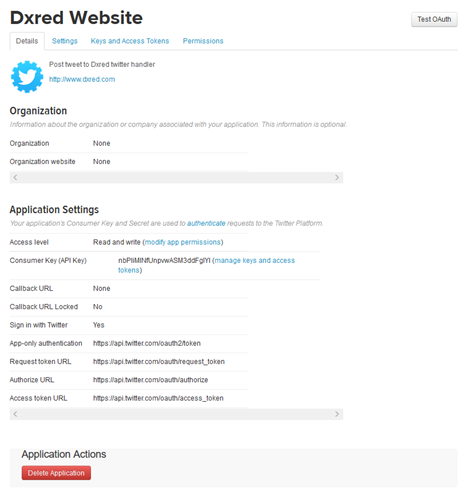Click the oauth2/token URL text
Screen dimensions: 469x500
coord(147,343)
